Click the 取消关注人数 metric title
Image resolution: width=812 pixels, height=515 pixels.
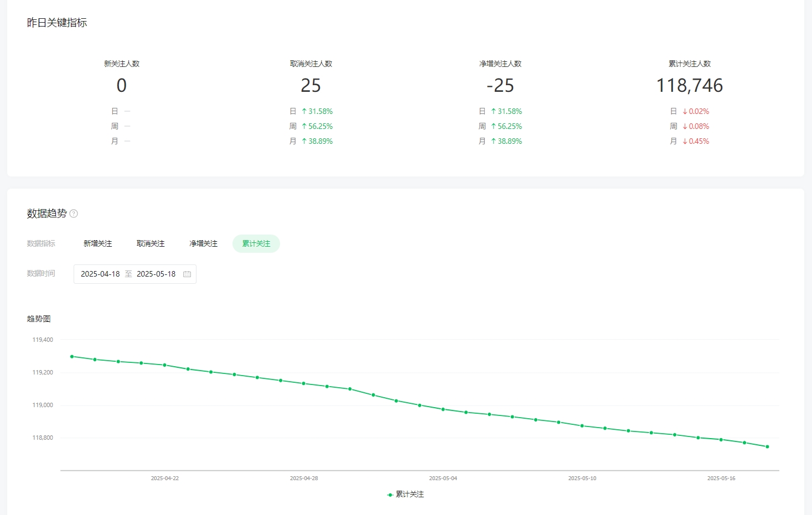311,64
